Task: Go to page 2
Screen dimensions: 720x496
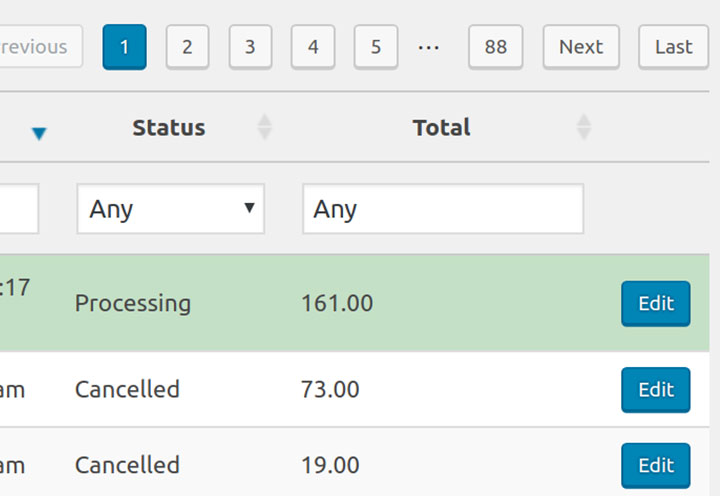Action: [187, 47]
